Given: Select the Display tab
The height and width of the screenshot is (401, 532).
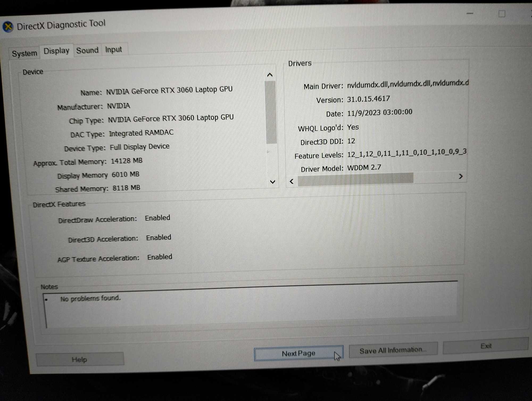Looking at the screenshot, I should [56, 51].
